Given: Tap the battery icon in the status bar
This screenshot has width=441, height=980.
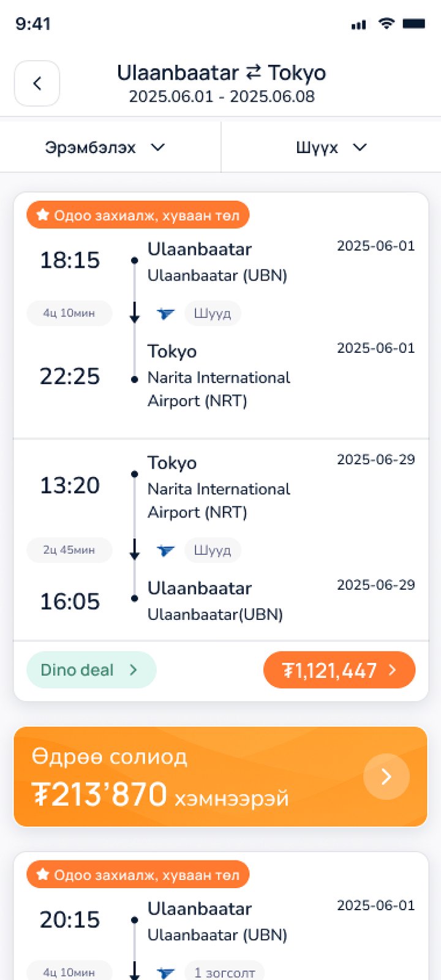Looking at the screenshot, I should (x=414, y=24).
